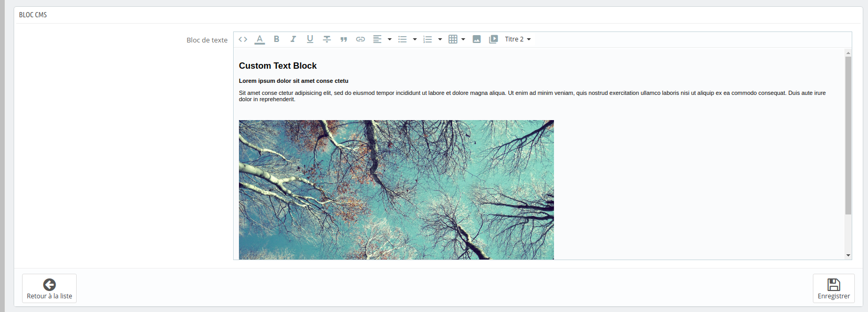Screen dimensions: 868x312
Task: Insert a blockquote
Action: (x=343, y=39)
